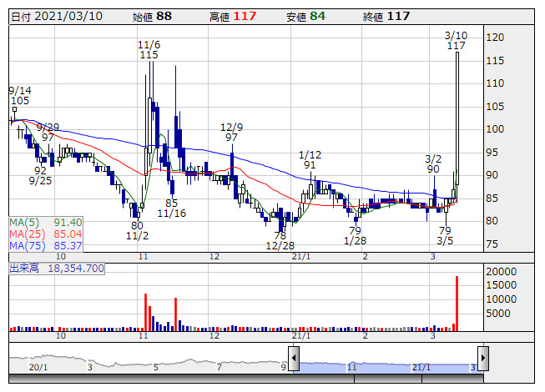The width and height of the screenshot is (545, 392).
Task: Click the 9/14 price label at 105
Action: (20, 95)
